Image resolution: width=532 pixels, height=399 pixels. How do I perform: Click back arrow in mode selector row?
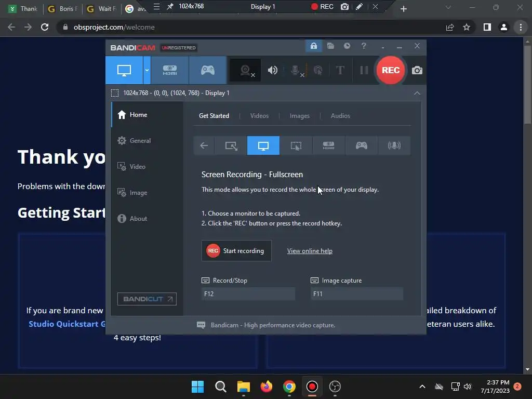(x=204, y=145)
